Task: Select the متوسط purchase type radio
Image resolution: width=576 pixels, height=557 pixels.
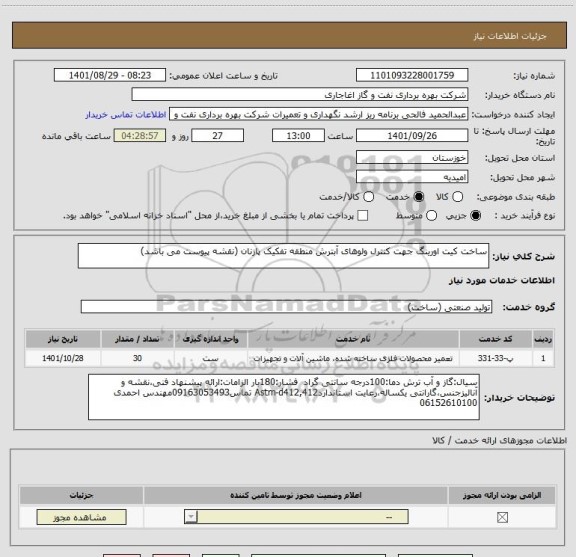Action: coord(431,216)
